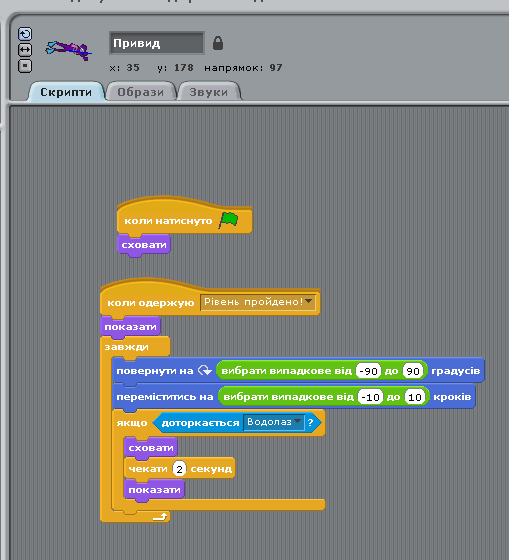Click the -10 value in the move random block
509x560 pixels.
tap(370, 397)
